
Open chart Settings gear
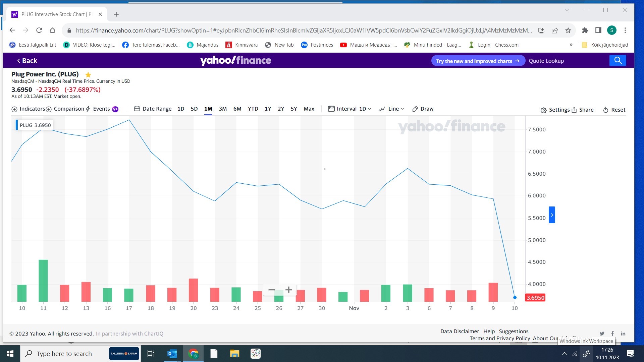(x=543, y=110)
